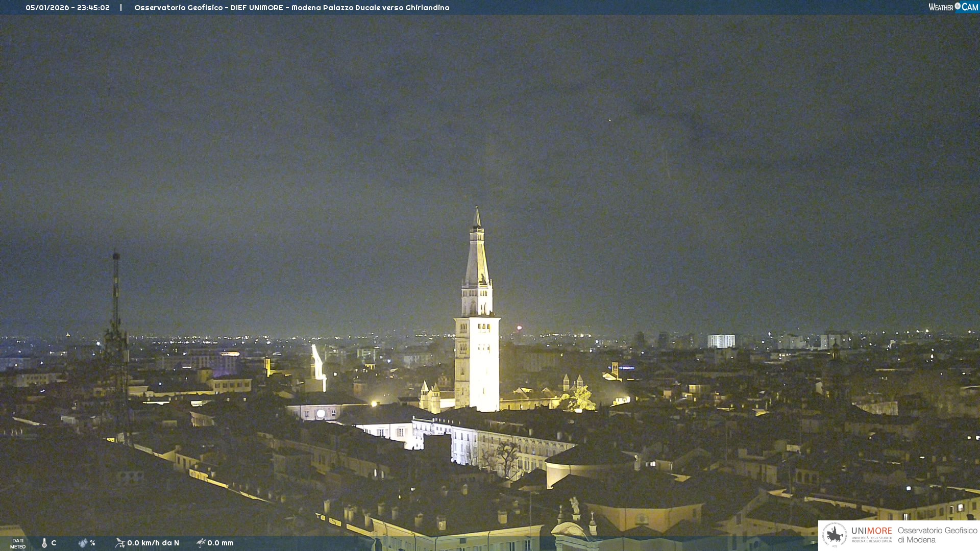Image resolution: width=980 pixels, height=551 pixels.
Task: Click the temperature C unit label
Action: [54, 543]
